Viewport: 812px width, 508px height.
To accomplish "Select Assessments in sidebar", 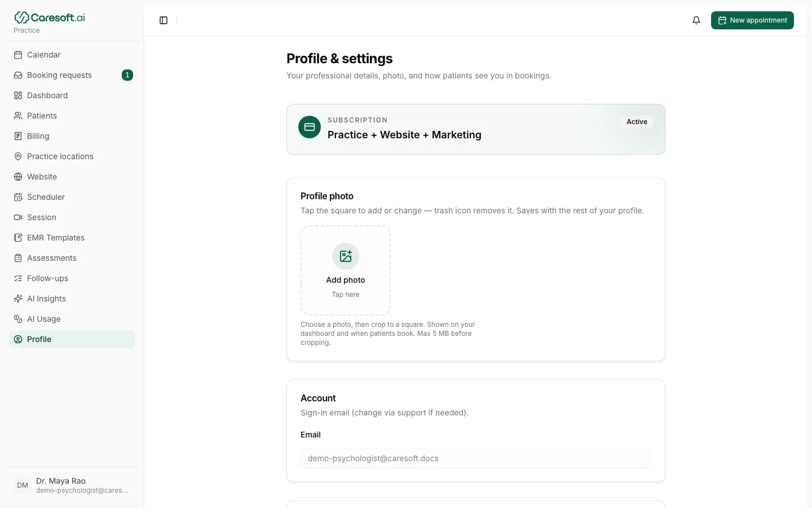I will [72, 258].
